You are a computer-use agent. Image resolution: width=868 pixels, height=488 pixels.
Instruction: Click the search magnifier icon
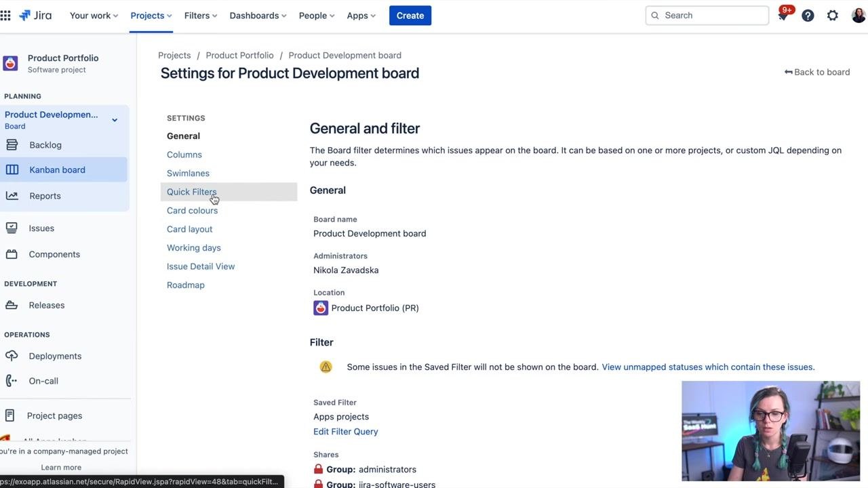pyautogui.click(x=655, y=16)
